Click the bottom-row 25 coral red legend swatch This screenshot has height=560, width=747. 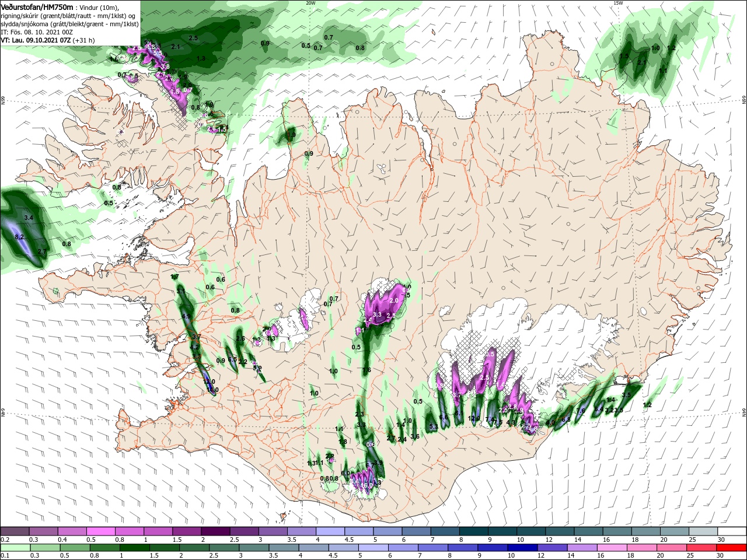(702, 548)
